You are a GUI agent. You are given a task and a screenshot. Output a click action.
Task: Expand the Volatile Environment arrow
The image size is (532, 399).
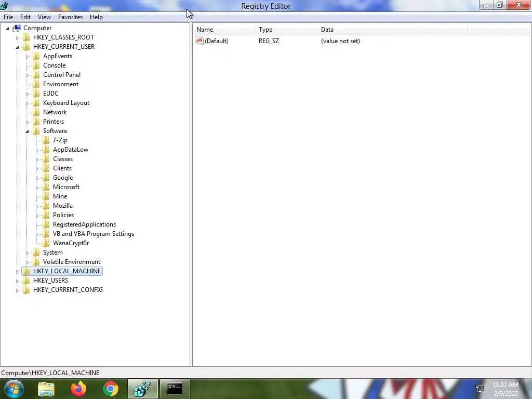(27, 262)
